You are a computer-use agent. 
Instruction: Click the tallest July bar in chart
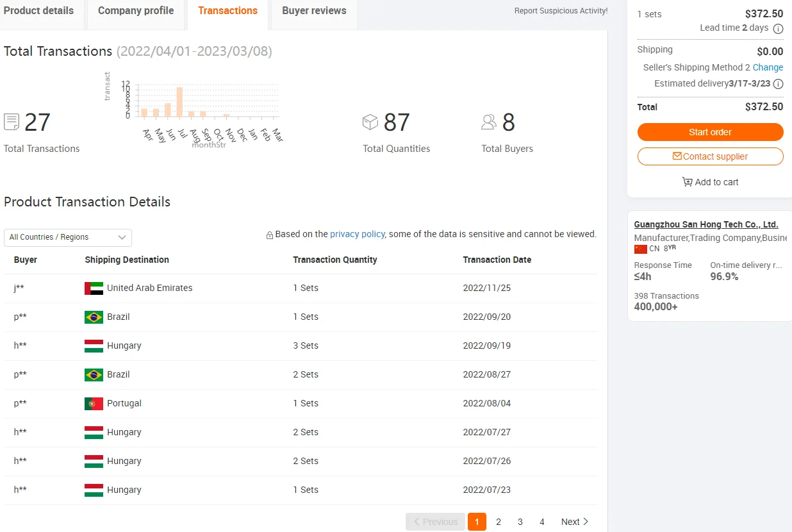click(x=179, y=102)
